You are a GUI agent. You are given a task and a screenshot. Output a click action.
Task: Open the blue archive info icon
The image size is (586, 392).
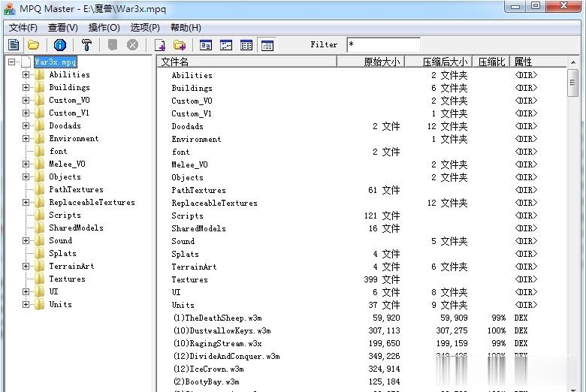point(60,45)
